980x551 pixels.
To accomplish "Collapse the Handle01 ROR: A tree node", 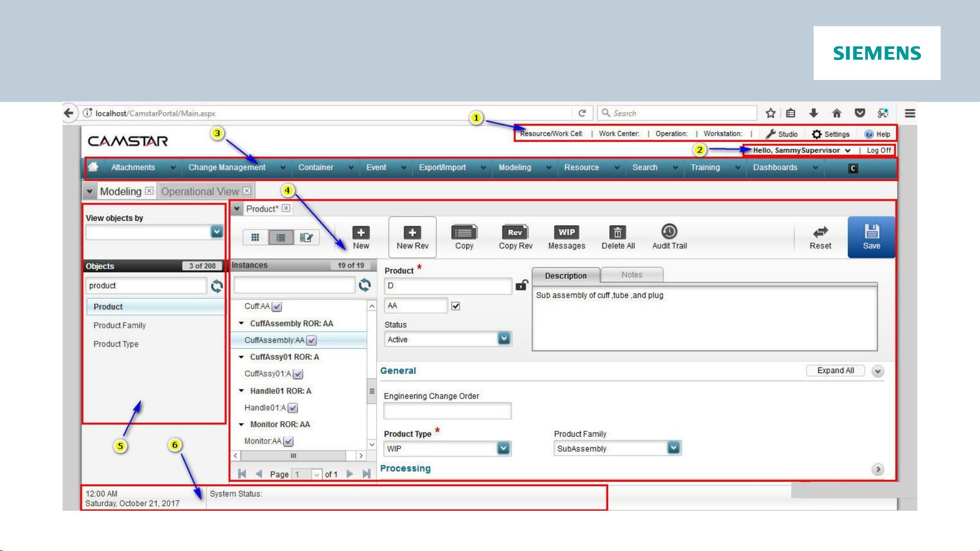I will point(241,391).
